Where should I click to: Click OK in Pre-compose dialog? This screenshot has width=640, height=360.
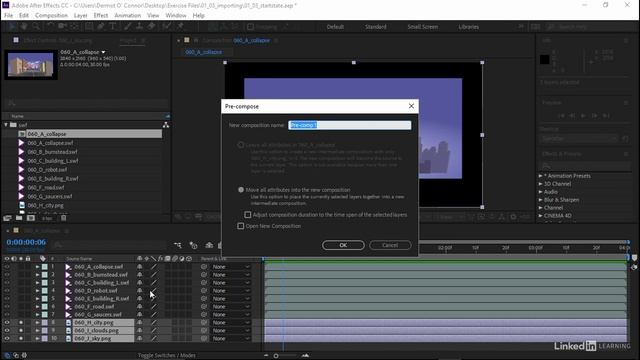click(x=343, y=245)
